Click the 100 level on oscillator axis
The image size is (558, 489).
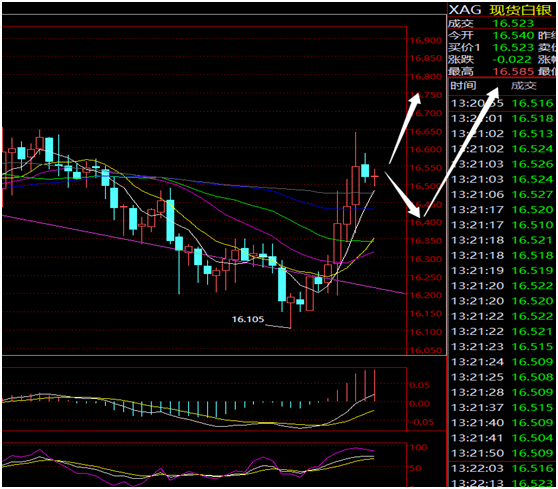coord(419,447)
